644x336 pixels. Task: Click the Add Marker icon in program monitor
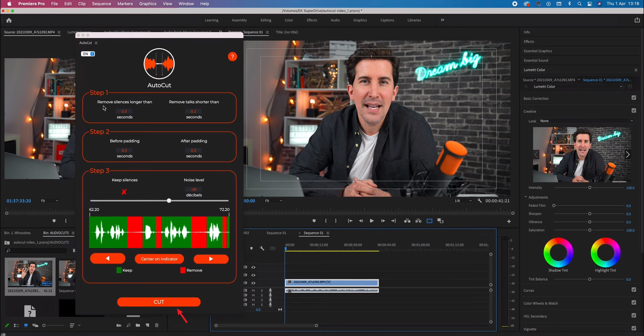pos(313,220)
